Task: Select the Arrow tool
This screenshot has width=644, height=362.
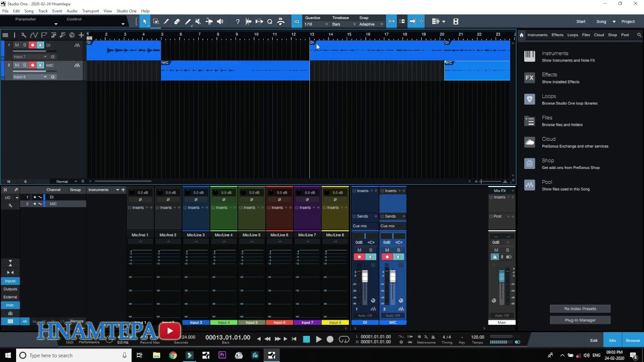Action: point(145,22)
